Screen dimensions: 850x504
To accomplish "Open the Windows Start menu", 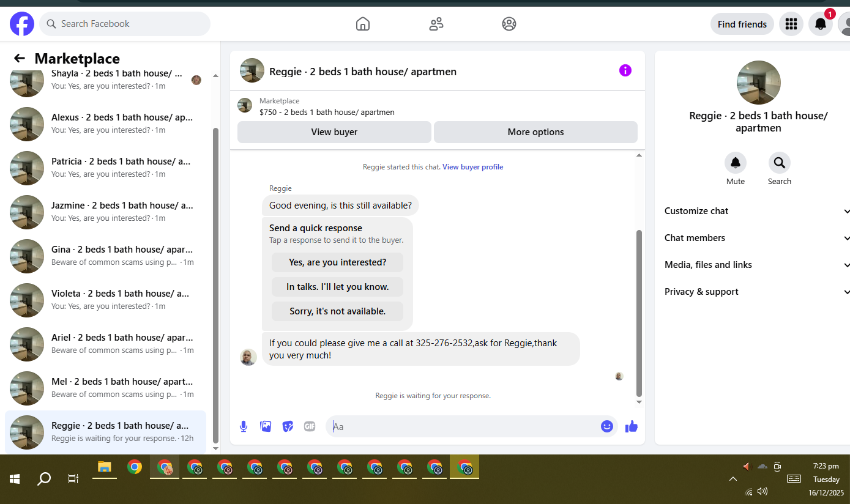I will [15, 478].
